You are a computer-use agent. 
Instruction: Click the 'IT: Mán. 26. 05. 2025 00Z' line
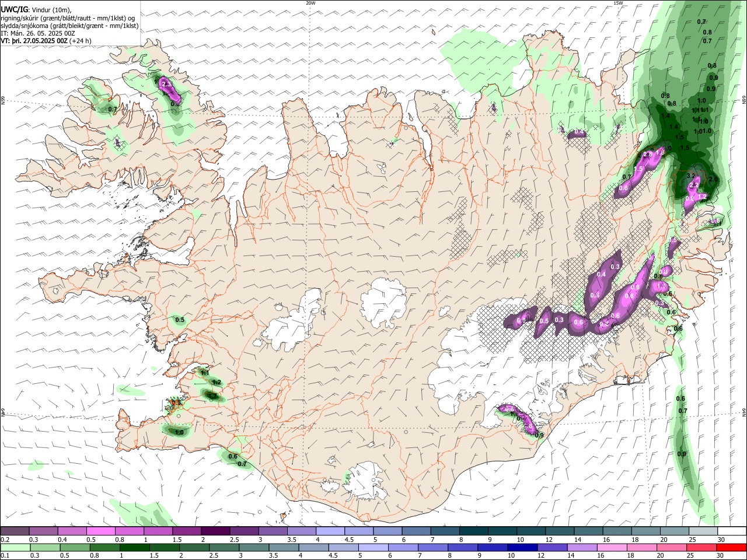[x=38, y=33]
